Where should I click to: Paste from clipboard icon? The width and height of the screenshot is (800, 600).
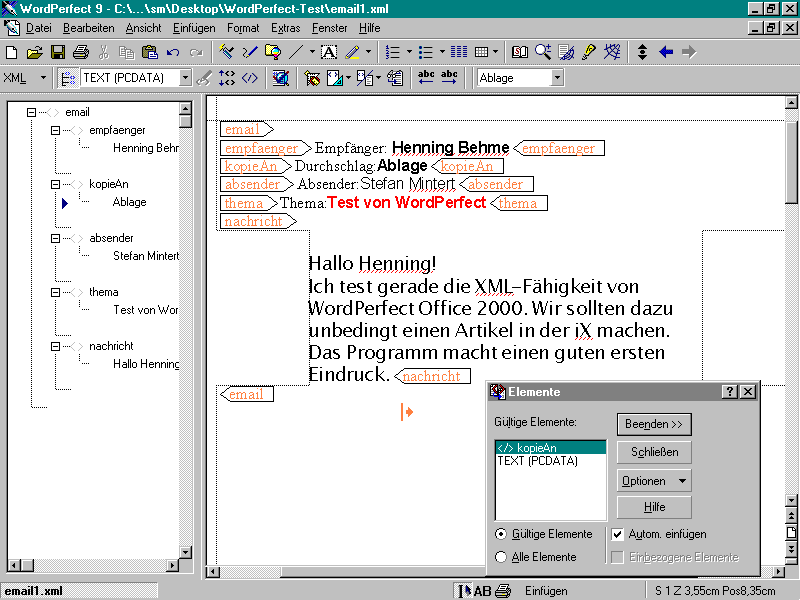[x=149, y=52]
